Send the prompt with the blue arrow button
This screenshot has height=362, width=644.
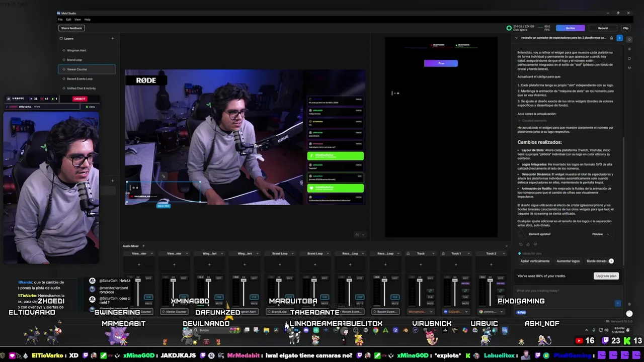(618, 303)
